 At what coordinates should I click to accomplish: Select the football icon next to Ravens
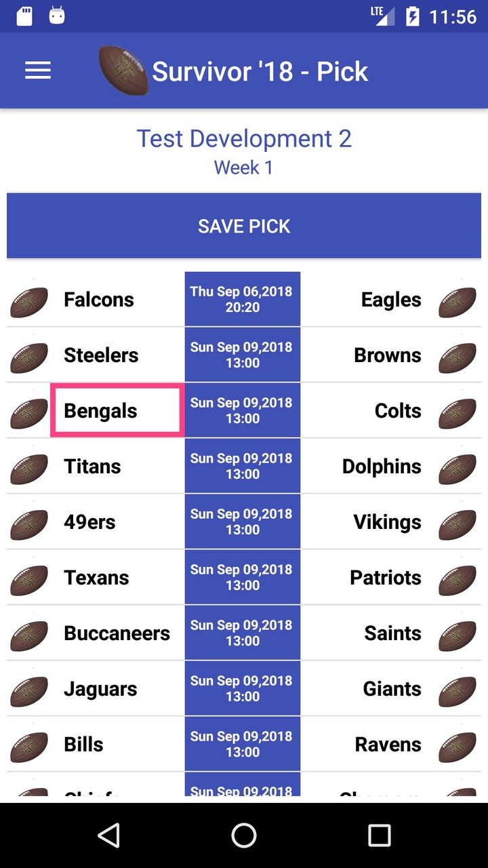click(458, 747)
